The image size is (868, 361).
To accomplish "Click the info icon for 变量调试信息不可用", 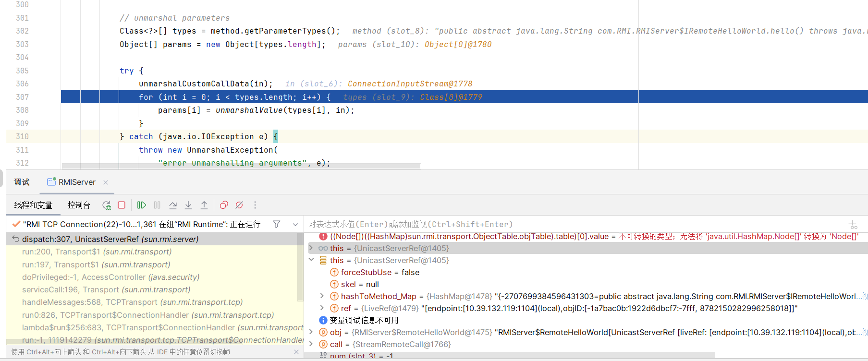I will coord(323,320).
